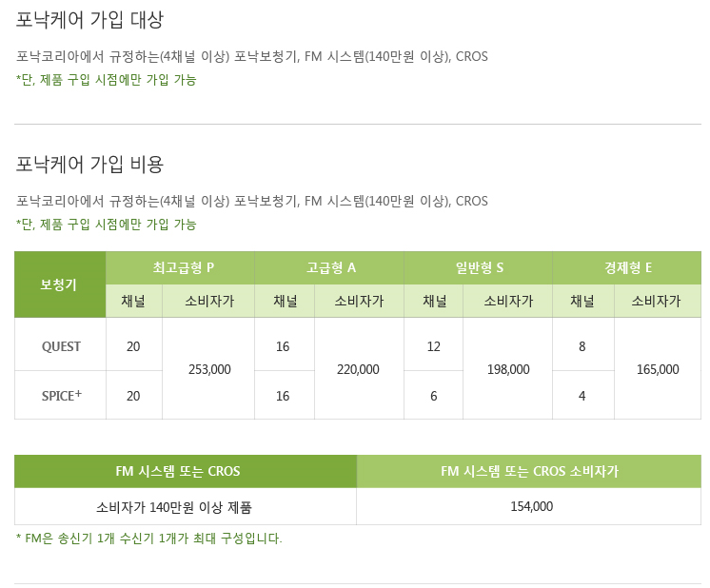Select the 보청기 table header cell
This screenshot has height=588, width=710.
tap(60, 284)
